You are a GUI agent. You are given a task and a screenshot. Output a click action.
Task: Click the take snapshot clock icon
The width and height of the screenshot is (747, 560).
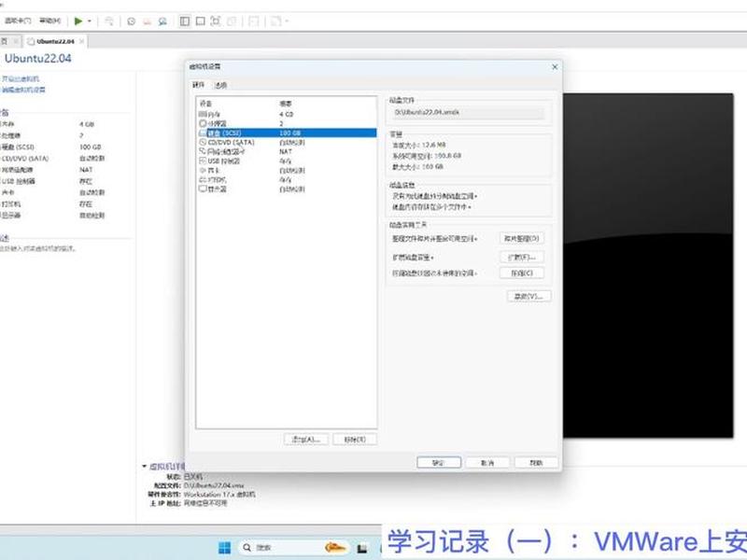(x=132, y=21)
